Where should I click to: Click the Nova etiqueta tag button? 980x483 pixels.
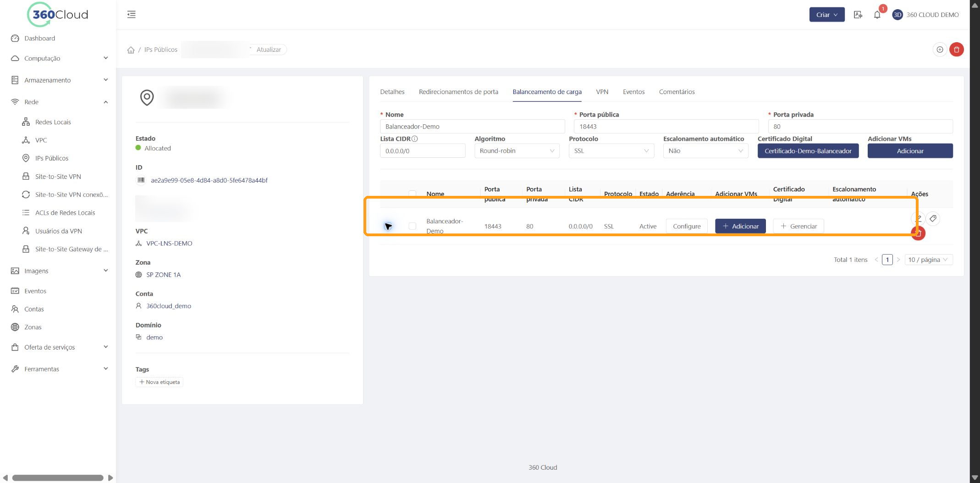(159, 382)
